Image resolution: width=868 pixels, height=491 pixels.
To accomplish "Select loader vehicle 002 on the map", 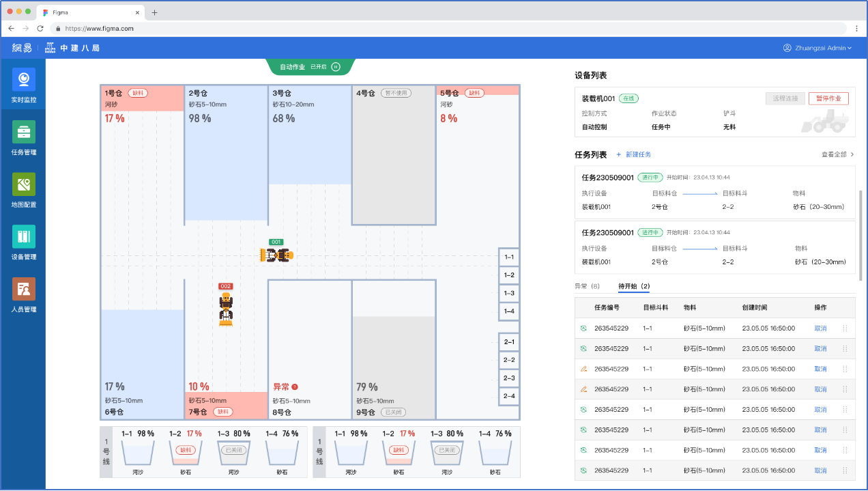I will [226, 310].
